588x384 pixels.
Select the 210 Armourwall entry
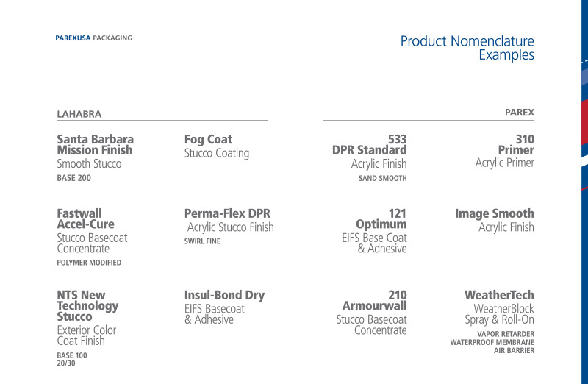pos(374,300)
